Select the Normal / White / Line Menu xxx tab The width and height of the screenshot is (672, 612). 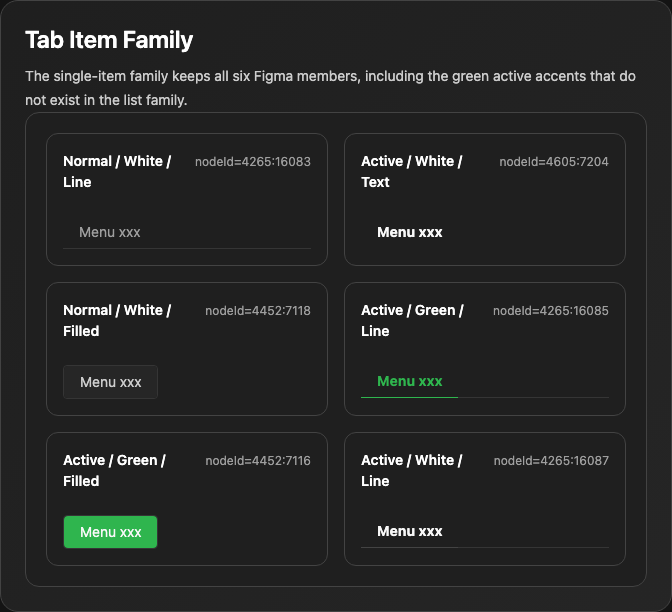click(x=110, y=232)
